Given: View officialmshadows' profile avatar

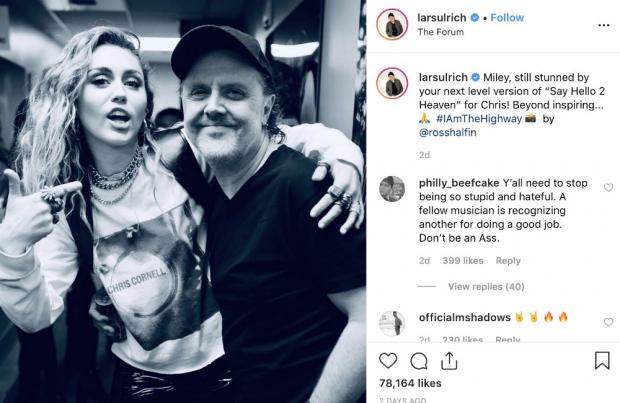Looking at the screenshot, I should [391, 323].
